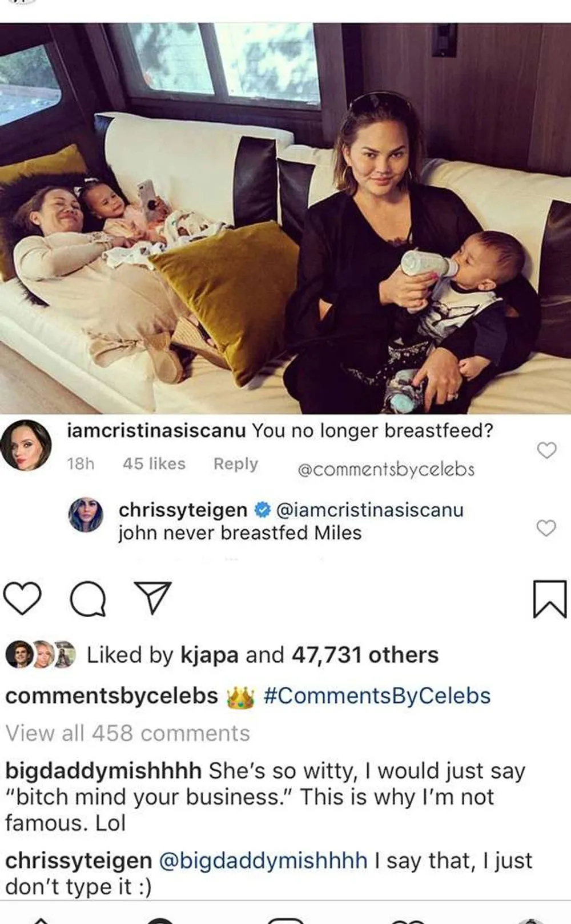Like the post with the heart icon

point(23,598)
